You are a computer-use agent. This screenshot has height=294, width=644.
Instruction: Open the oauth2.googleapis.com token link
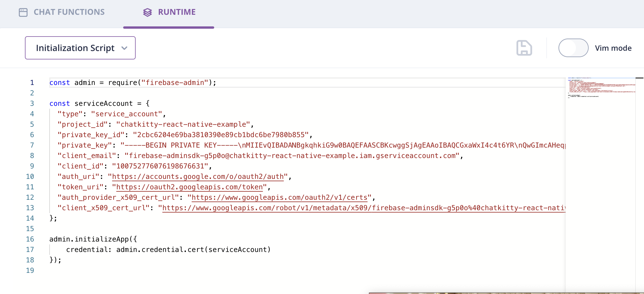pos(188,187)
